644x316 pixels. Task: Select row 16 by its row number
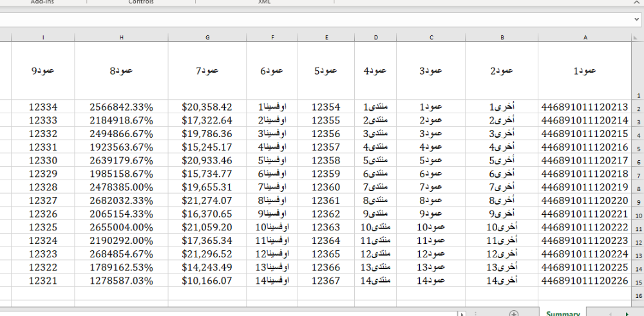(638, 295)
